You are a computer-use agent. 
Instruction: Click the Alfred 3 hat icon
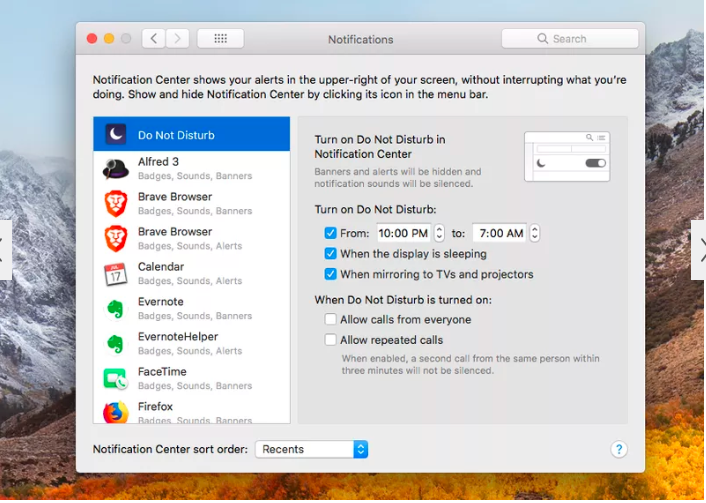[116, 169]
